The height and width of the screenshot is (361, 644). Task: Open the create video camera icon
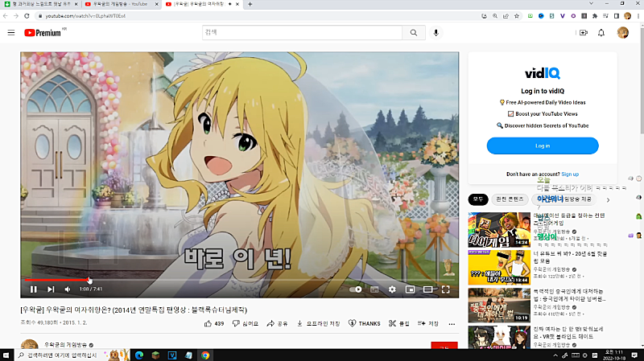583,33
